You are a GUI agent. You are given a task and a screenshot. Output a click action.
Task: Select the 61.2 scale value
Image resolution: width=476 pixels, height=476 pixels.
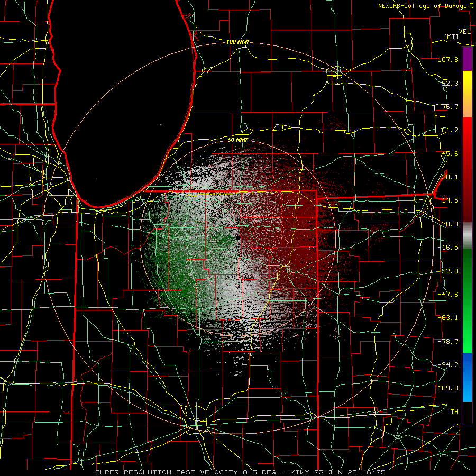(x=450, y=130)
